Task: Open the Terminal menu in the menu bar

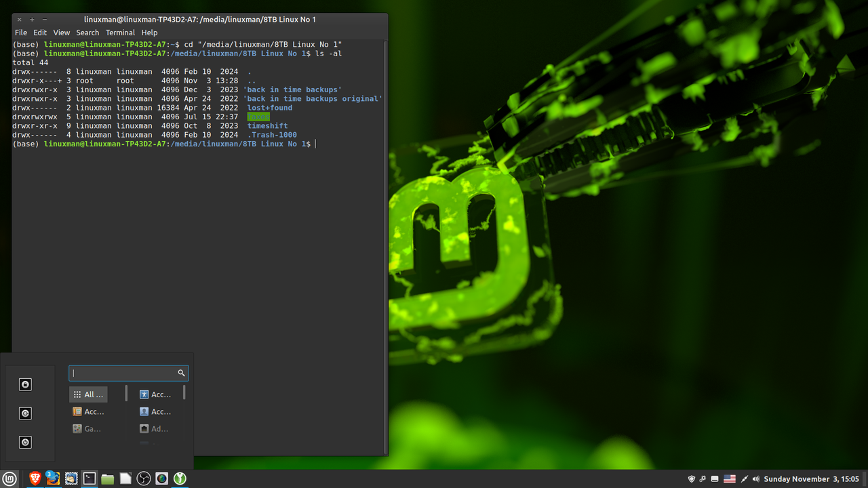Action: pyautogui.click(x=120, y=33)
